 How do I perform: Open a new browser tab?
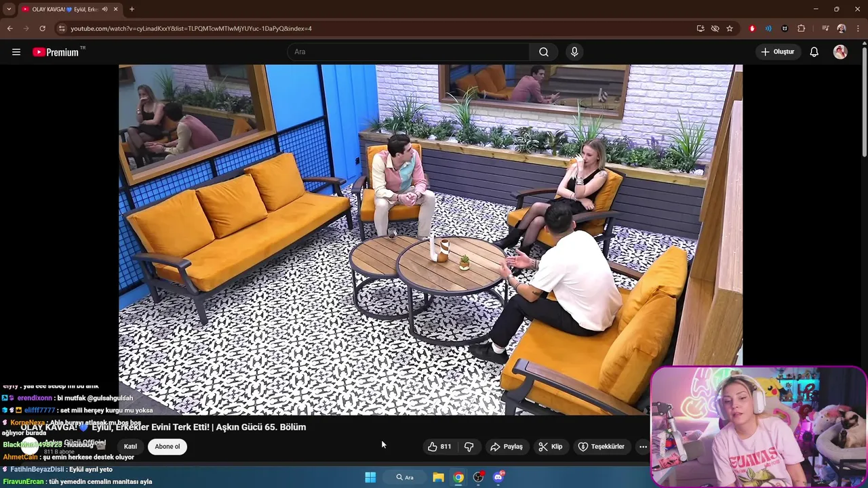[x=132, y=9]
